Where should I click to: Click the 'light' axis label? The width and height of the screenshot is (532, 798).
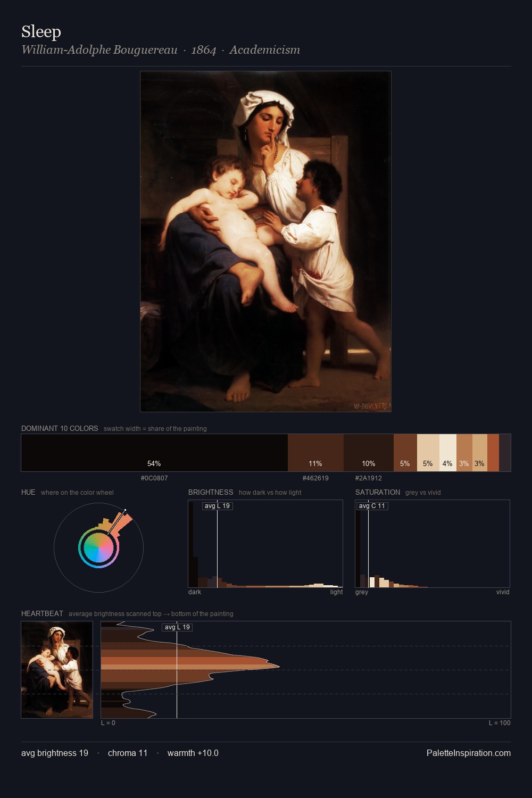(x=336, y=592)
